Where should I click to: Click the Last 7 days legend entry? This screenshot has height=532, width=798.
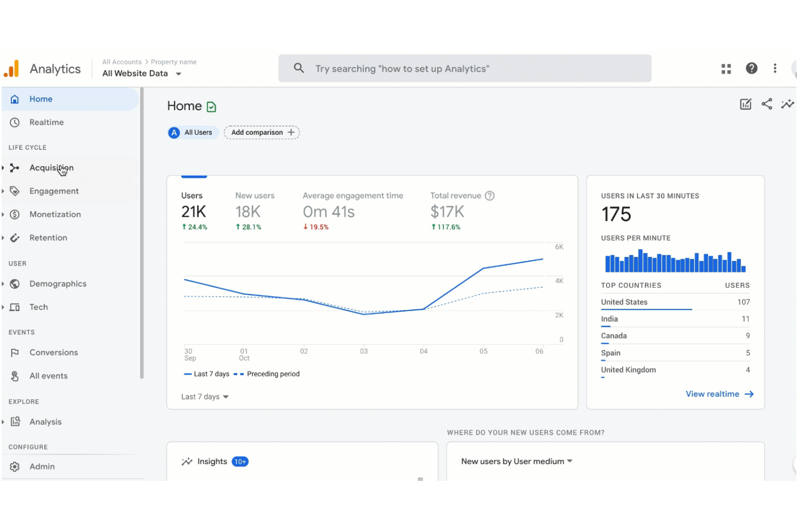(207, 374)
